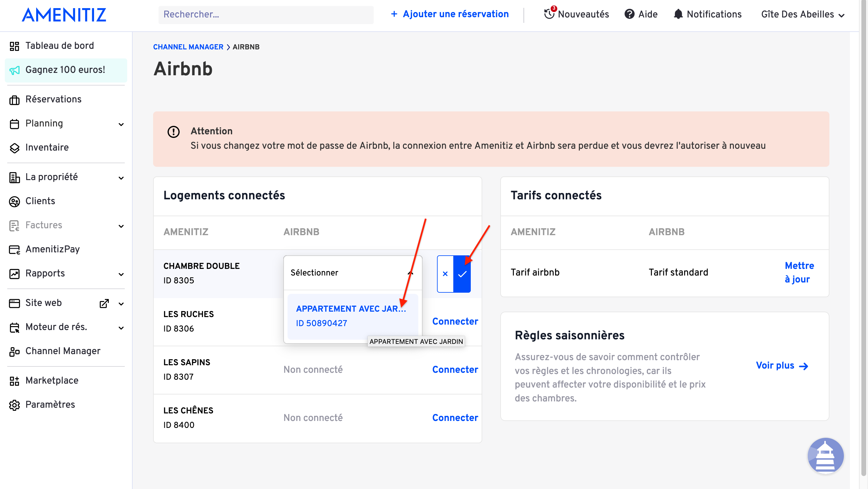
Task: Click the Rechercher search field
Action: tap(266, 14)
